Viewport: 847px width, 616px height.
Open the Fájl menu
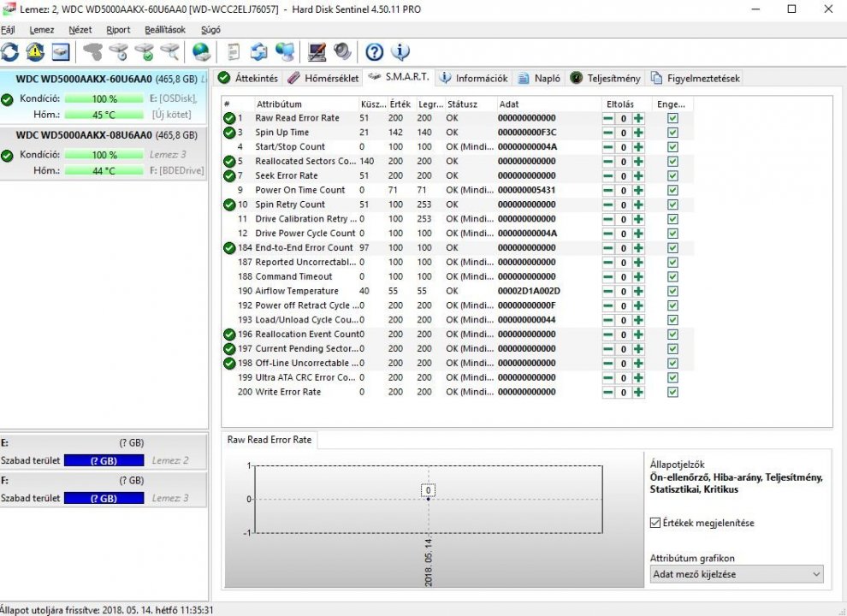[x=8, y=30]
